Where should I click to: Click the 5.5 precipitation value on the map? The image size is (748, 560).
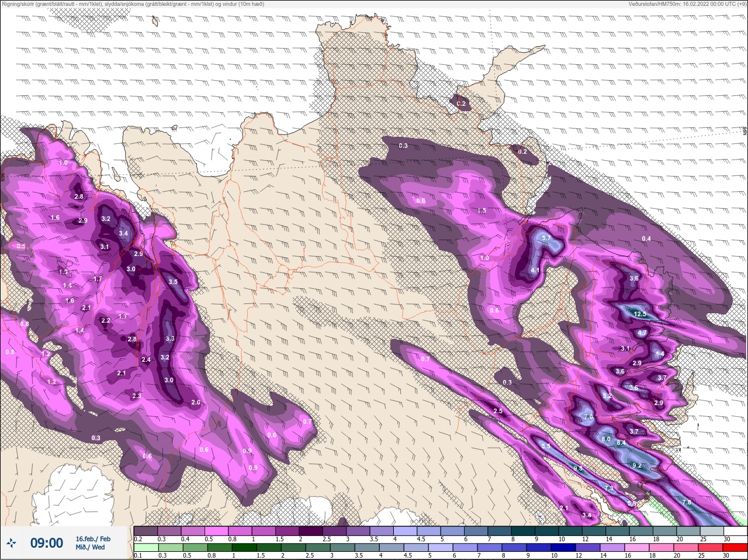pos(546,446)
